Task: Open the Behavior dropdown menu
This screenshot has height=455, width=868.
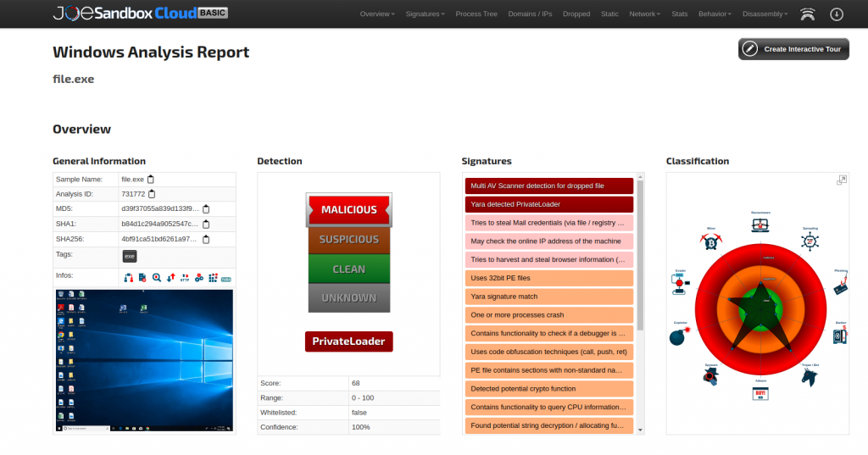Action: [715, 14]
